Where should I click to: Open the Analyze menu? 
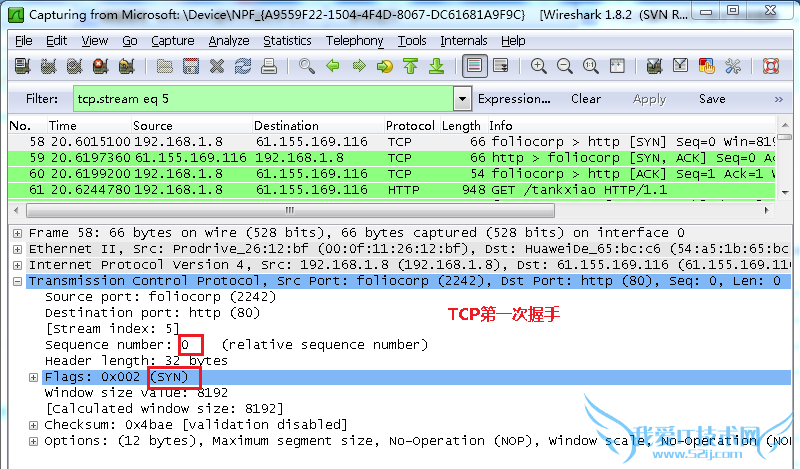229,40
